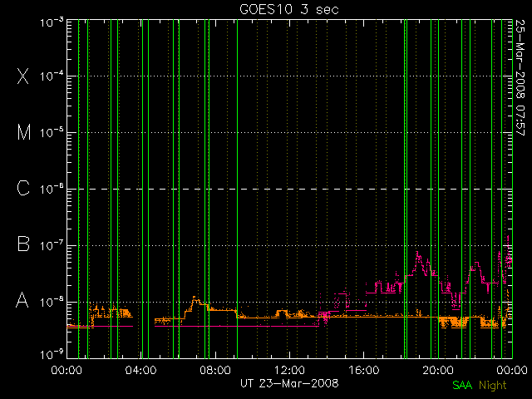Click the 25-Mar-2008 07:57 vertical timestamp
The height and width of the screenshot is (399, 532).
[x=520, y=77]
